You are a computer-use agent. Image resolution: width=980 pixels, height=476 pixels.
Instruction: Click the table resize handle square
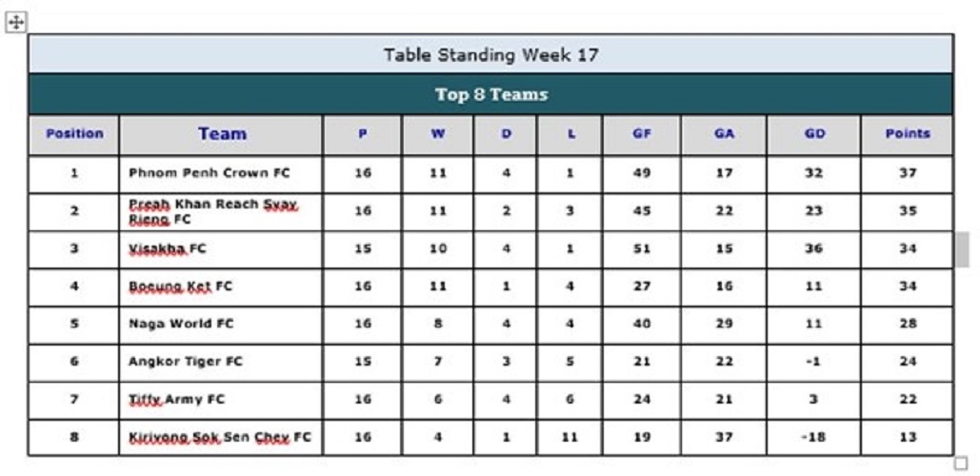(x=960, y=463)
